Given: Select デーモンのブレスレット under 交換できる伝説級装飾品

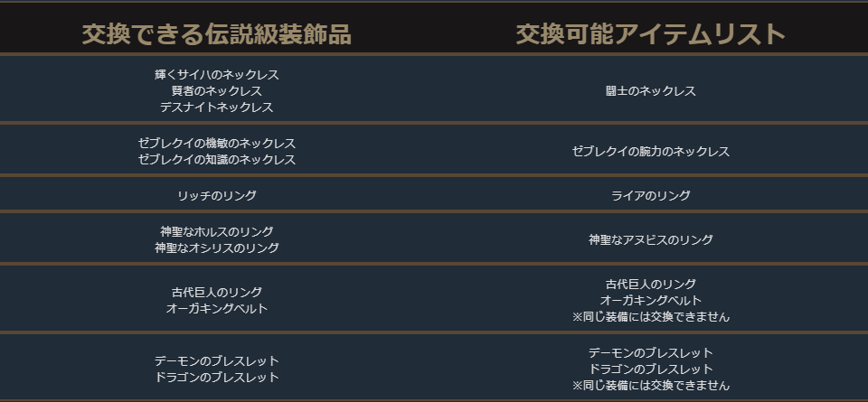Looking at the screenshot, I should tap(217, 361).
